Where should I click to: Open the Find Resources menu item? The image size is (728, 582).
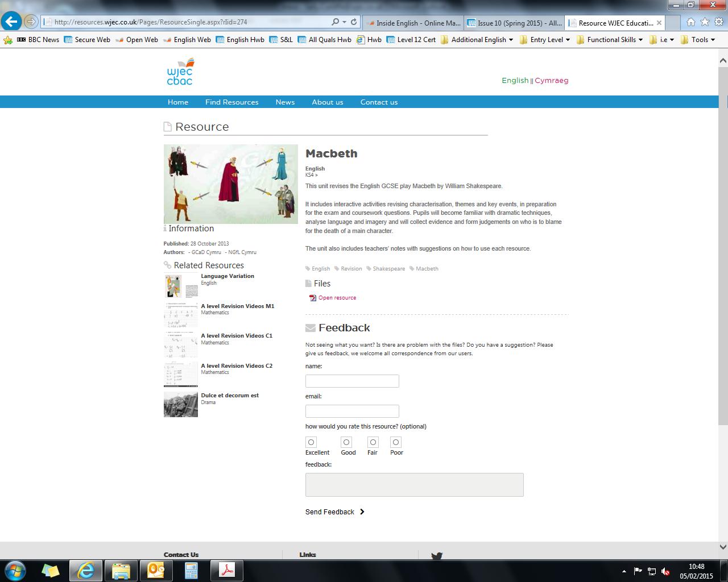(x=232, y=102)
